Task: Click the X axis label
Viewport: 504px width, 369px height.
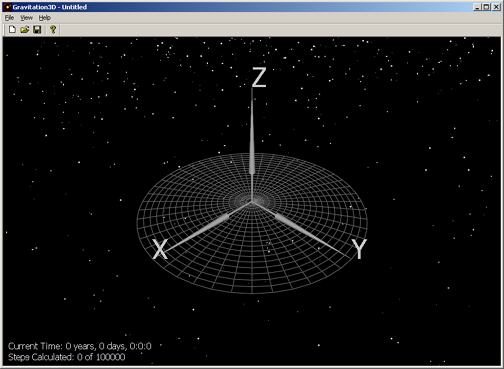Action: tap(160, 249)
